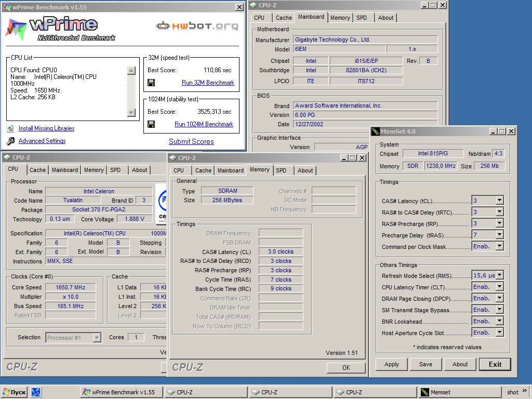Click the 165.1 MHz Bus Speed value

click(x=71, y=306)
